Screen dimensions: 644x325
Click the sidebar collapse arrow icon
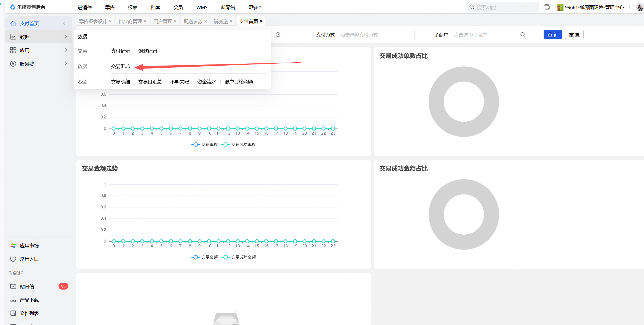click(x=65, y=23)
